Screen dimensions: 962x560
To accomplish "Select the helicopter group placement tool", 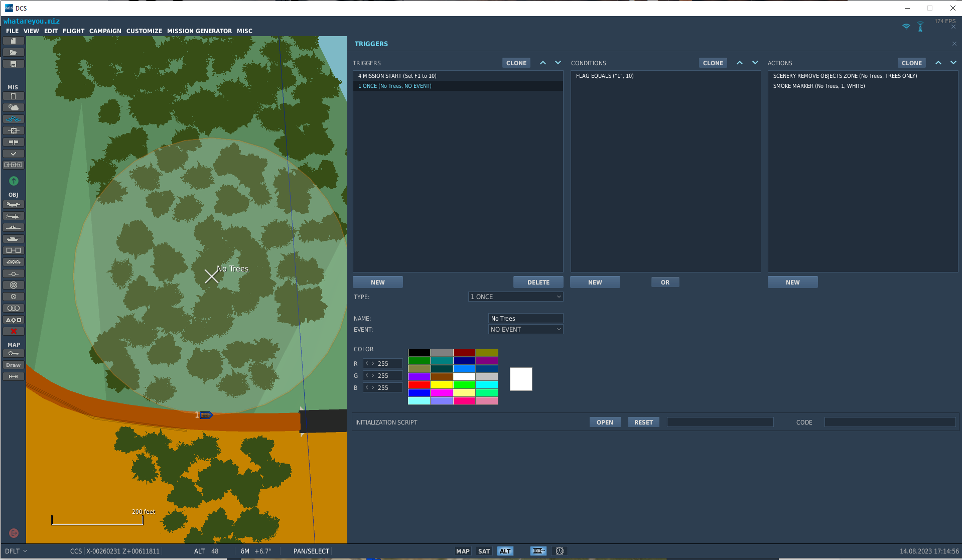I will click(x=14, y=216).
